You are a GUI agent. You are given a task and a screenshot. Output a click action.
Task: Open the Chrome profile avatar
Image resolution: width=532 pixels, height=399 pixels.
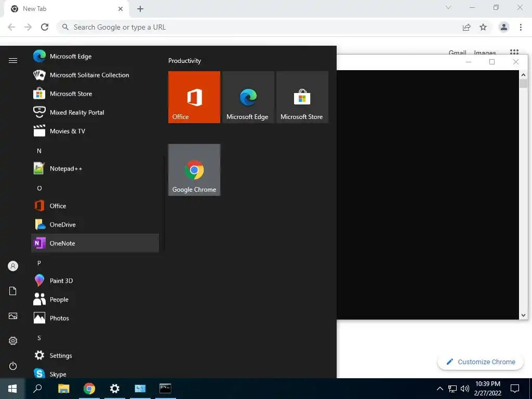[x=504, y=27]
